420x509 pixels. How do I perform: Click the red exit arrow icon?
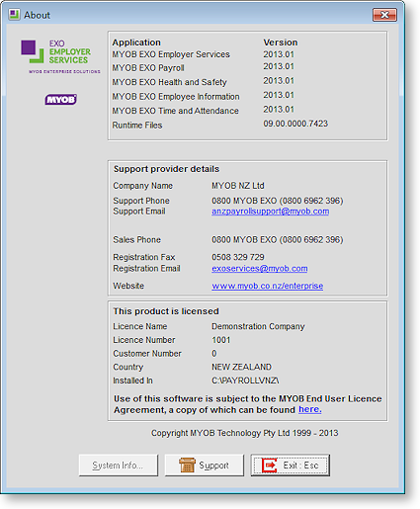(269, 465)
